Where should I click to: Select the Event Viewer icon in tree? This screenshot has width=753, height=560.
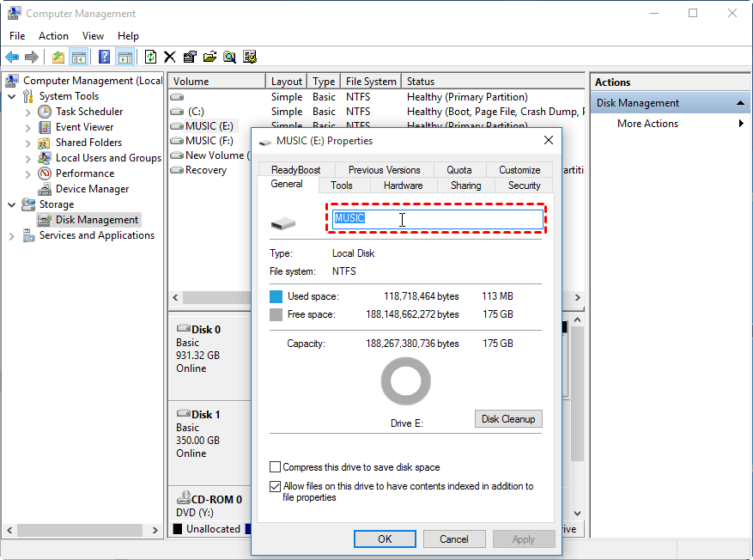45,127
